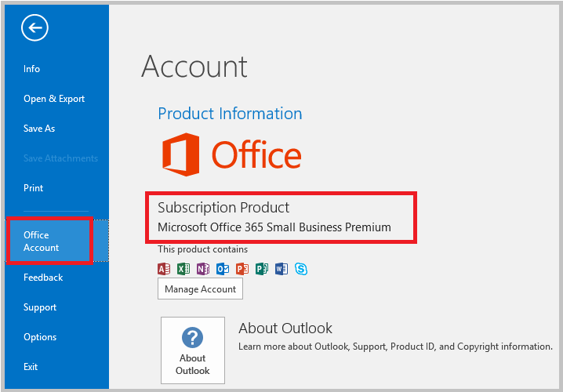The width and height of the screenshot is (563, 392).
Task: Click the About Outlook heading text
Action: pyautogui.click(x=285, y=328)
